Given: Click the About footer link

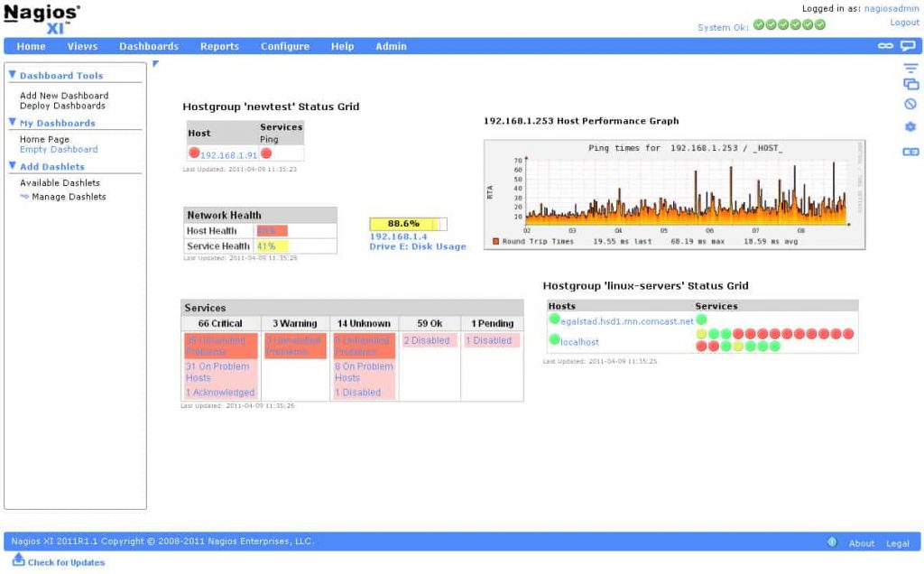Looking at the screenshot, I should (x=862, y=543).
